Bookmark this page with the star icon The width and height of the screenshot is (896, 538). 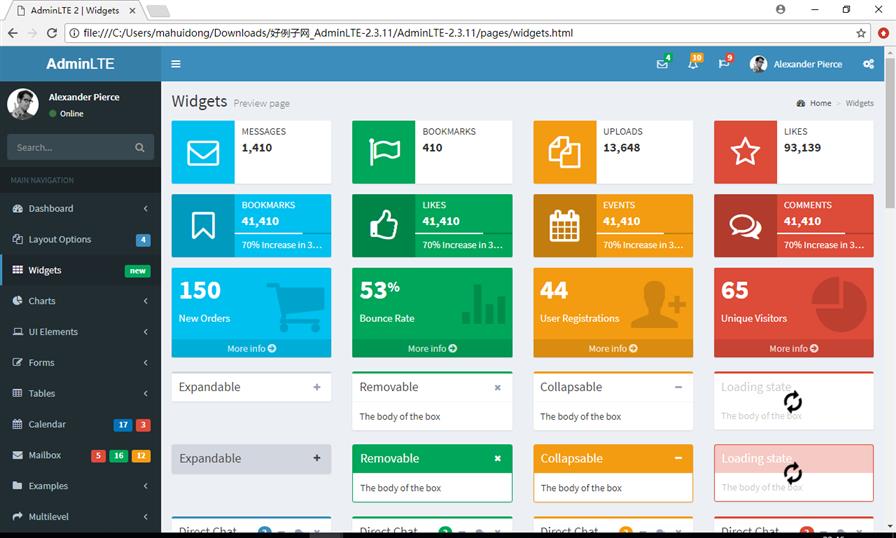pyautogui.click(x=861, y=33)
